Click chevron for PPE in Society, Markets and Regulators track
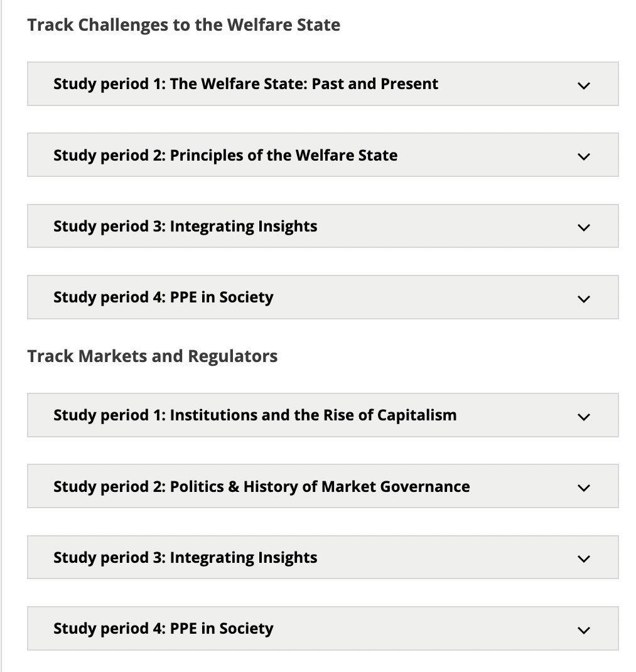Viewport: 636px width, 672px height. pyautogui.click(x=584, y=630)
